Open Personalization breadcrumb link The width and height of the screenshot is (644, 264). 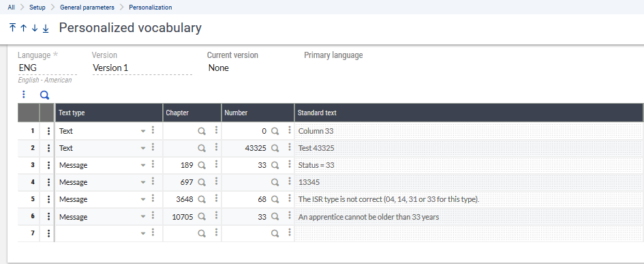tap(151, 8)
